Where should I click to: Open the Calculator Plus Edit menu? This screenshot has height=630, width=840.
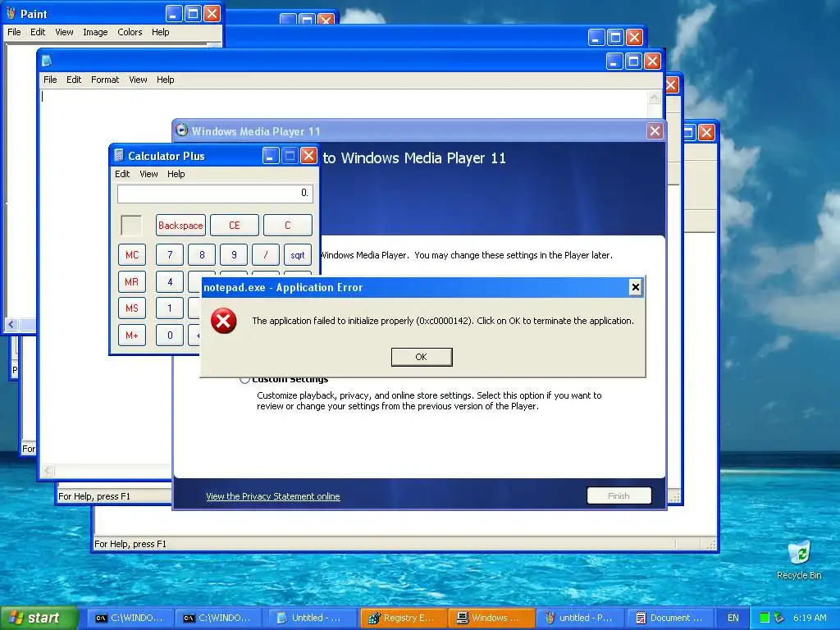point(122,174)
